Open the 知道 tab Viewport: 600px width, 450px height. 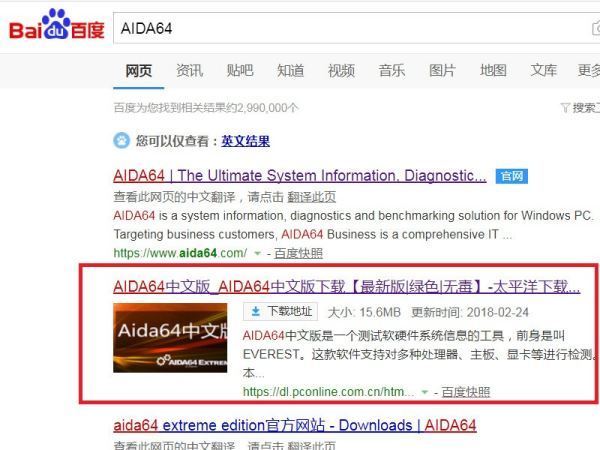(290, 71)
